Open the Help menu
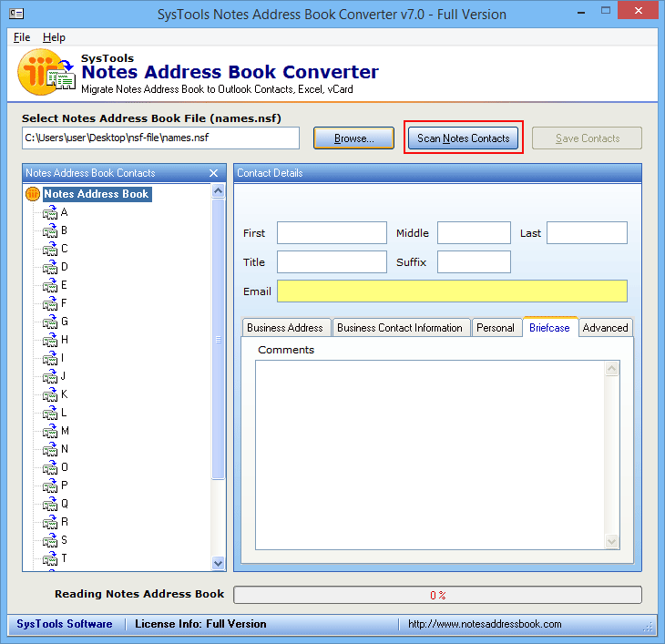665x644 pixels. 54,37
